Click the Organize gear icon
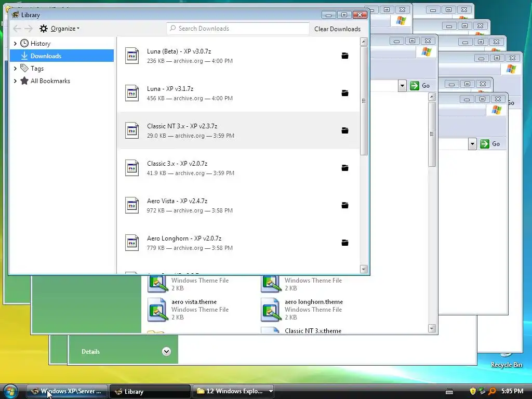 [x=44, y=29]
